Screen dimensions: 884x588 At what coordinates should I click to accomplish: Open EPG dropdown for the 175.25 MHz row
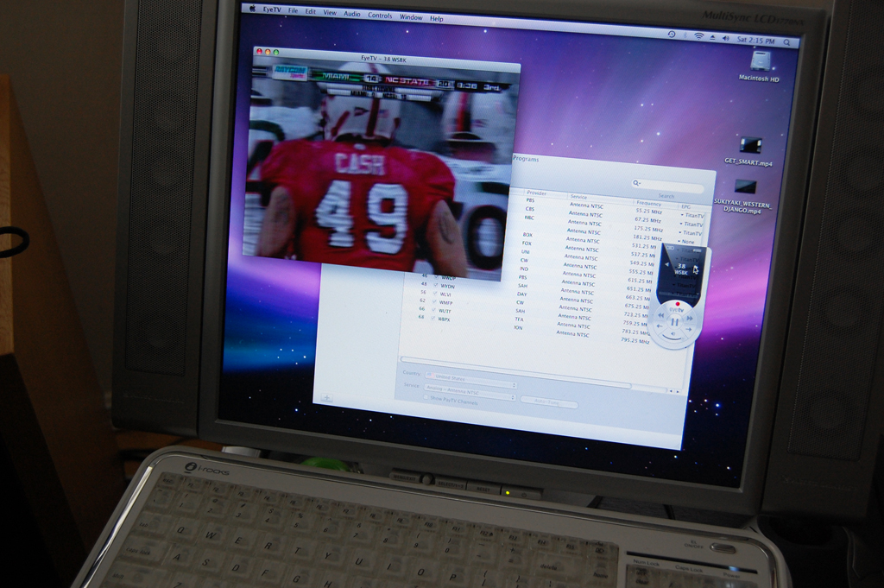[x=691, y=233]
